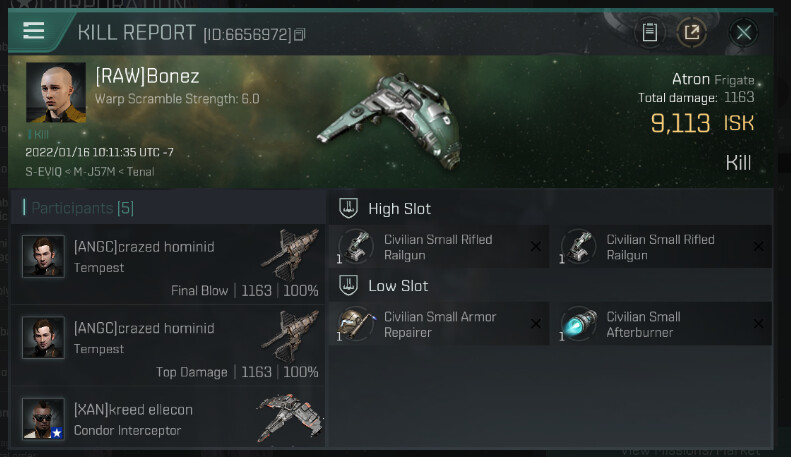Click the clipboard icon in header
Image resolution: width=791 pixels, height=457 pixels.
(x=650, y=32)
